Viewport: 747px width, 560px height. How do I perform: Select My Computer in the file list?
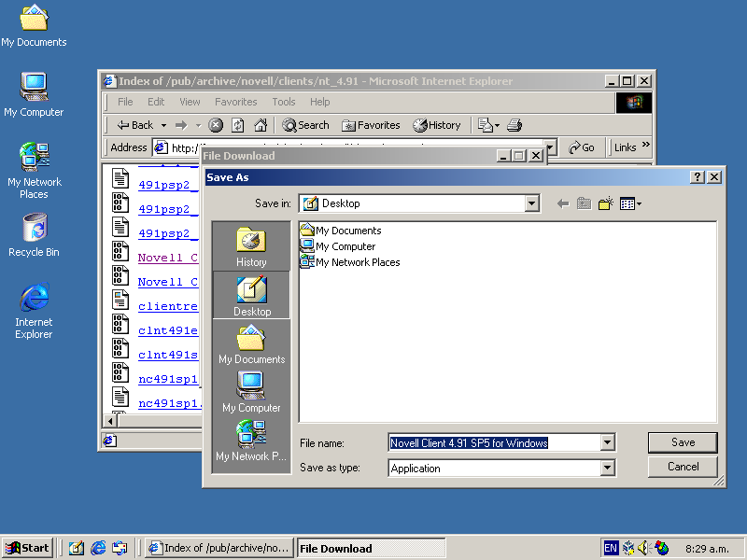[338, 246]
